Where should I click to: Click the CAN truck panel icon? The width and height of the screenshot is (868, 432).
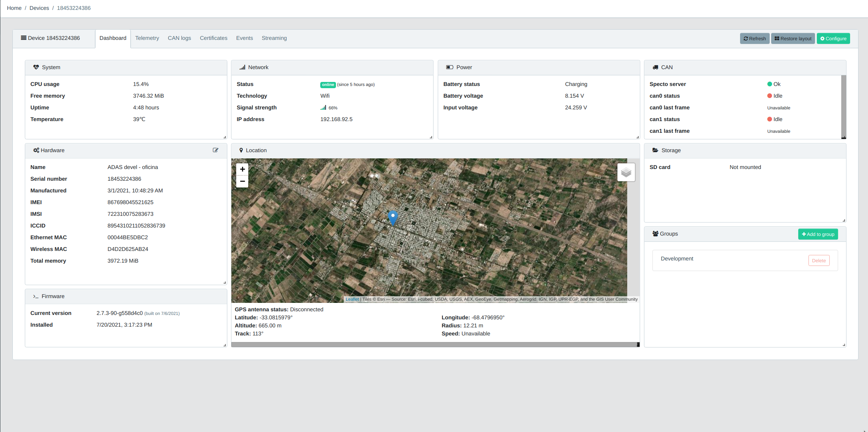click(655, 67)
